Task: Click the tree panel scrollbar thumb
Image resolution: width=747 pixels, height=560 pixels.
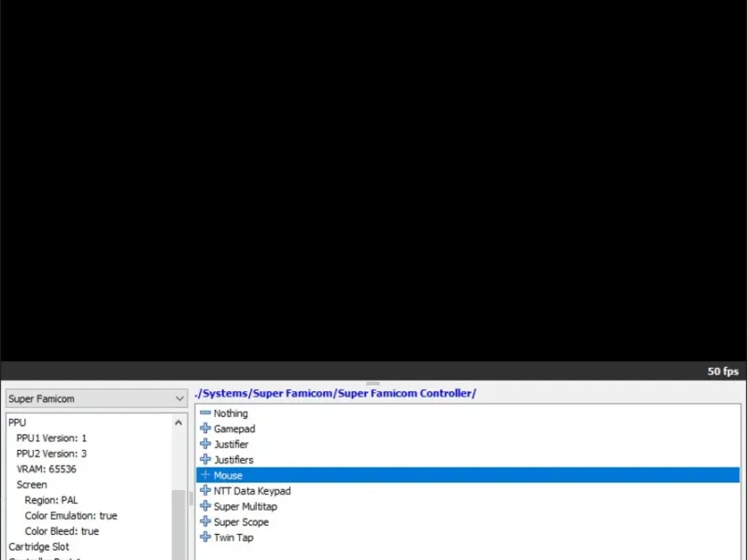Action: 178,525
